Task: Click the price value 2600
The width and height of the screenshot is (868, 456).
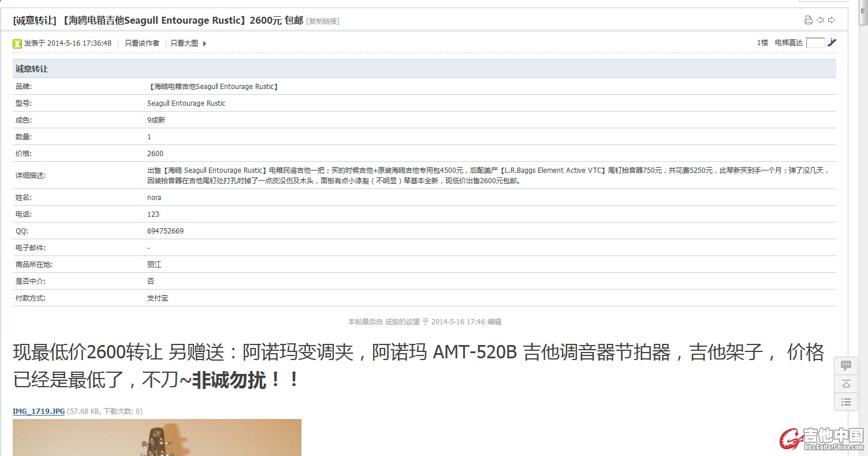Action: click(x=155, y=154)
